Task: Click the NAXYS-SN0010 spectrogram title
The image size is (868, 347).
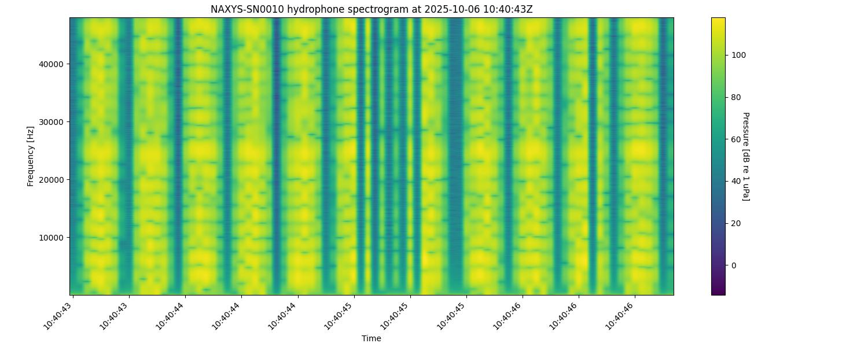Action: (x=371, y=9)
